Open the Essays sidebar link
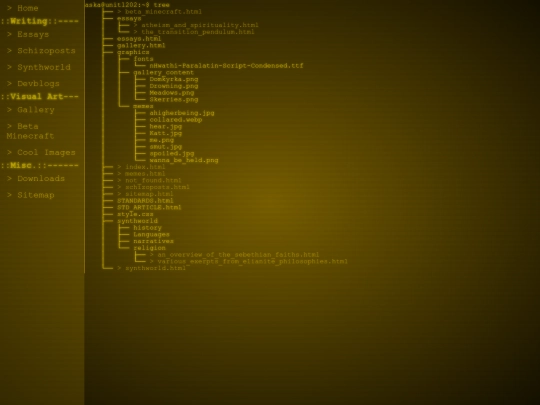The width and height of the screenshot is (540, 405). point(28,34)
